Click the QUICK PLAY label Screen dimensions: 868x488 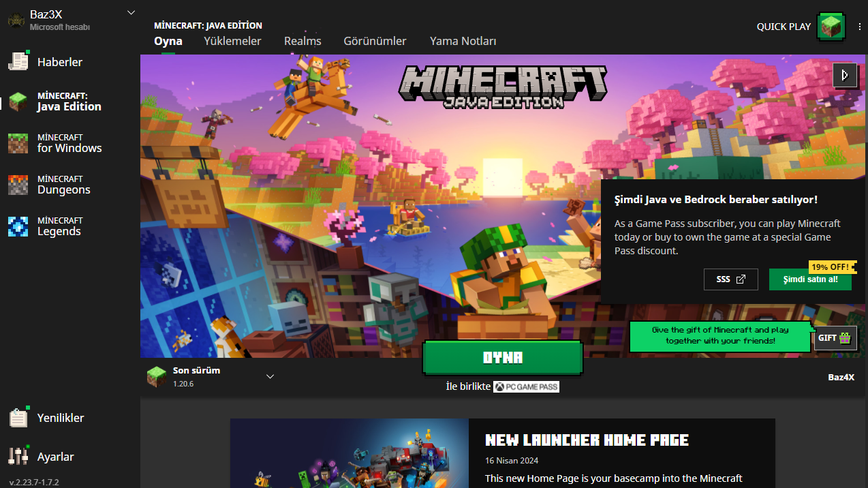coord(784,27)
